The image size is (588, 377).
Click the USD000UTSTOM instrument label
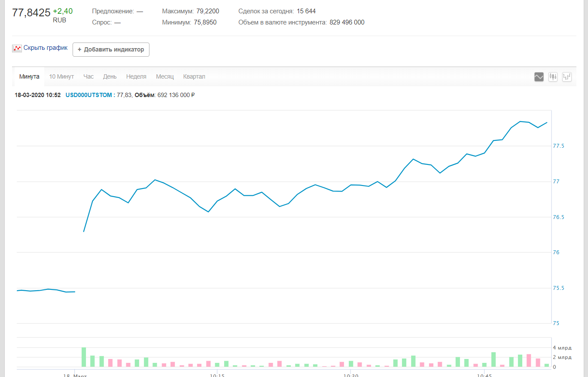tap(88, 95)
